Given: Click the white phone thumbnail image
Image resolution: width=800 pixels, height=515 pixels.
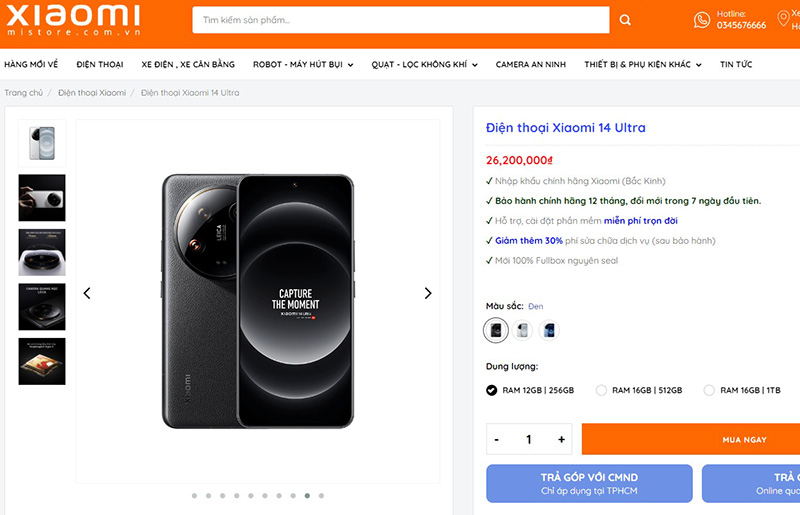Looking at the screenshot, I should tap(42, 143).
